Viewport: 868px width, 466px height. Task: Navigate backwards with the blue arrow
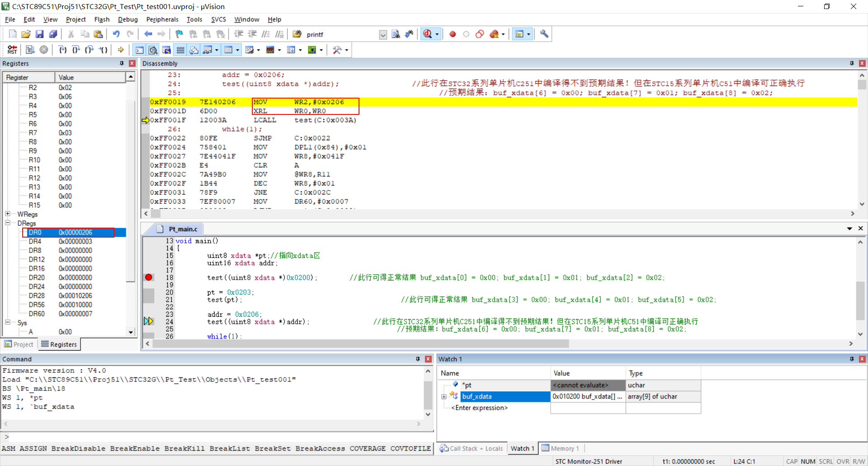point(148,34)
